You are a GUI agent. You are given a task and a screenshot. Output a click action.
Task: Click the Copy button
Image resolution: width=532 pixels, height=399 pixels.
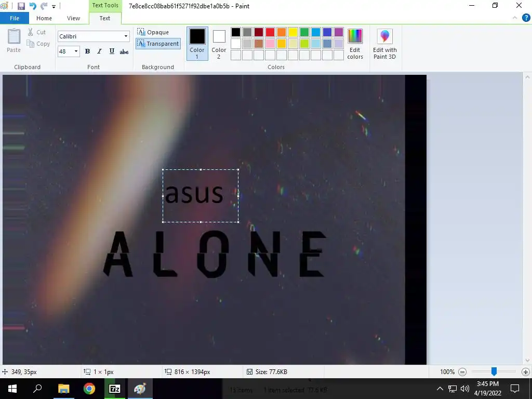pos(38,44)
